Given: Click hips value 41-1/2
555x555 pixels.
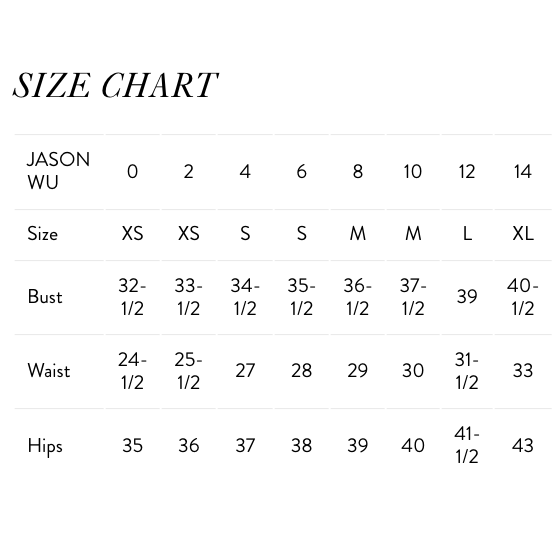Looking at the screenshot, I should point(467,445).
